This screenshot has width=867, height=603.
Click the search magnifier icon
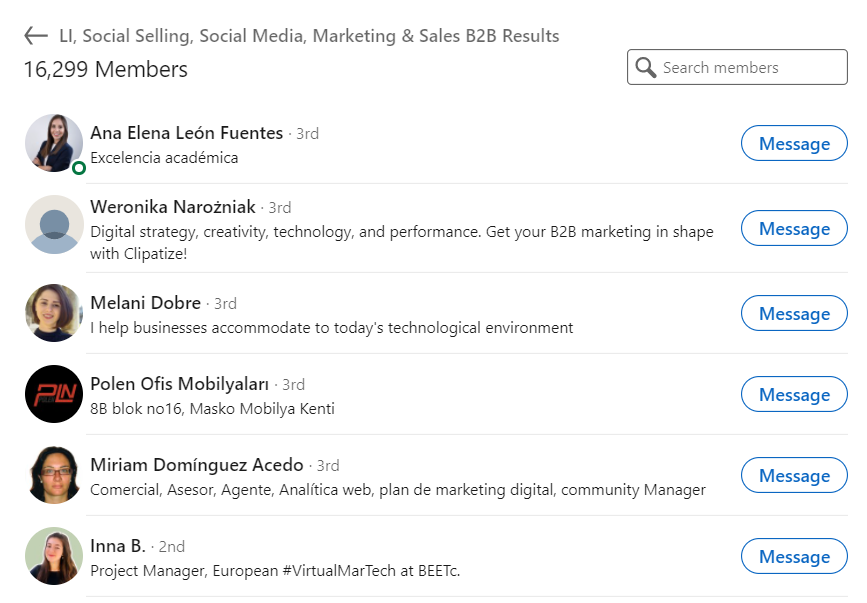pos(646,68)
